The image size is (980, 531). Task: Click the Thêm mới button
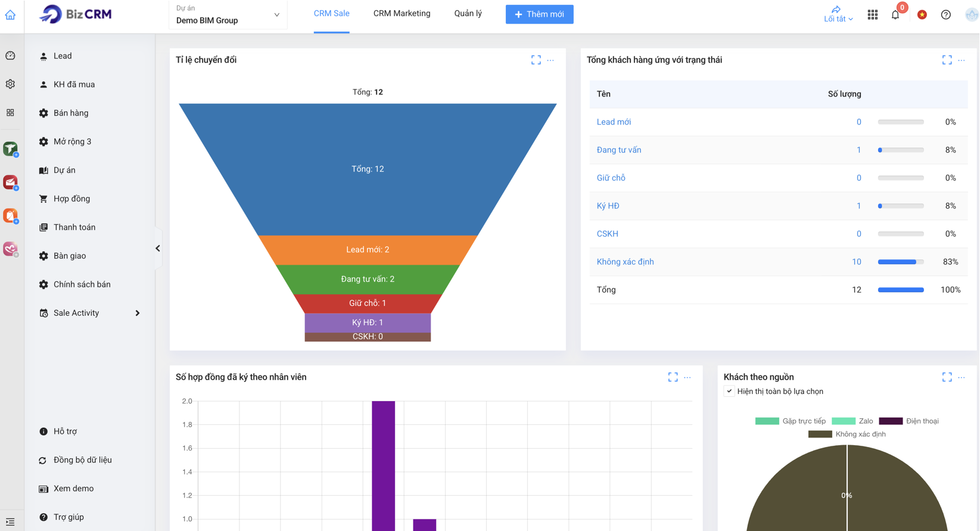pos(540,14)
